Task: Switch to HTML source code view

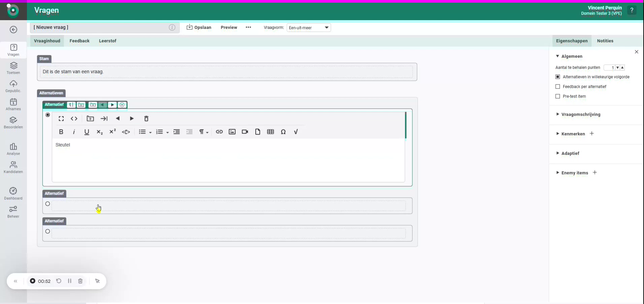Action: (x=74, y=119)
